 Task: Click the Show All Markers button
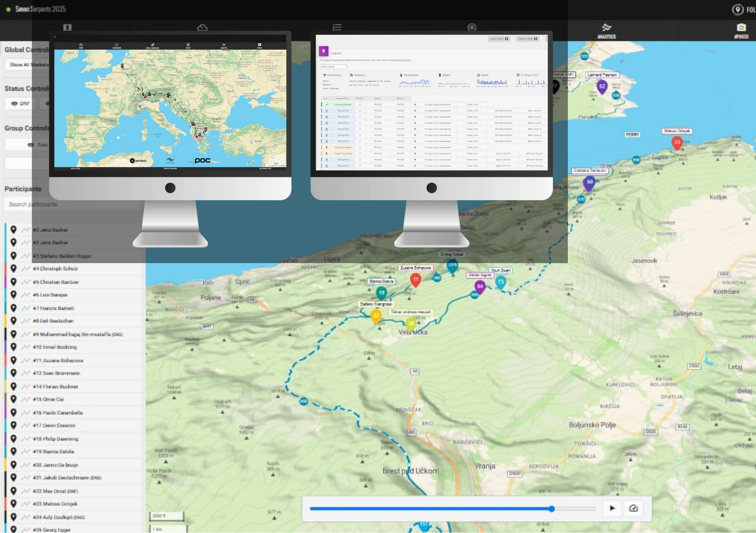pos(29,65)
